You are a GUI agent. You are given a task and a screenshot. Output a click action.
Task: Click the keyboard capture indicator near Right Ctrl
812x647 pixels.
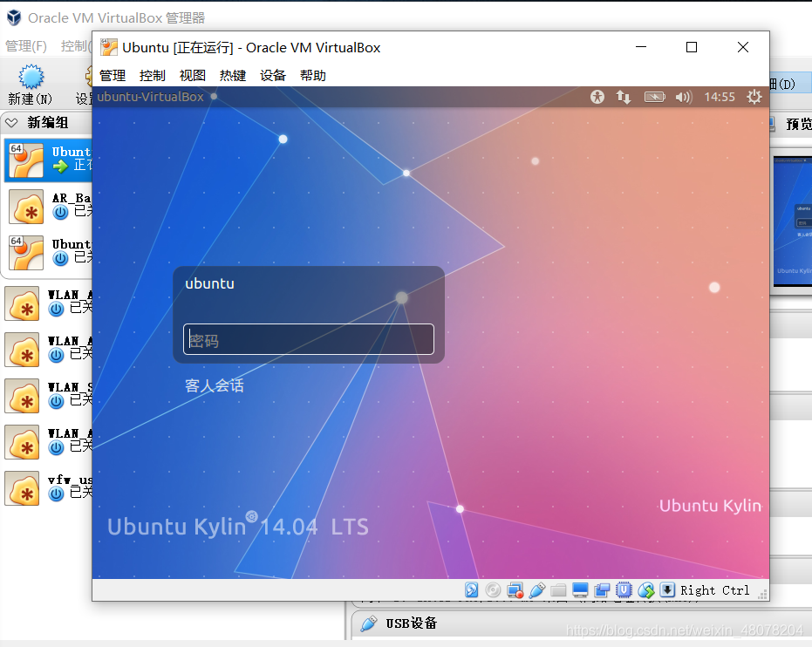coord(667,589)
